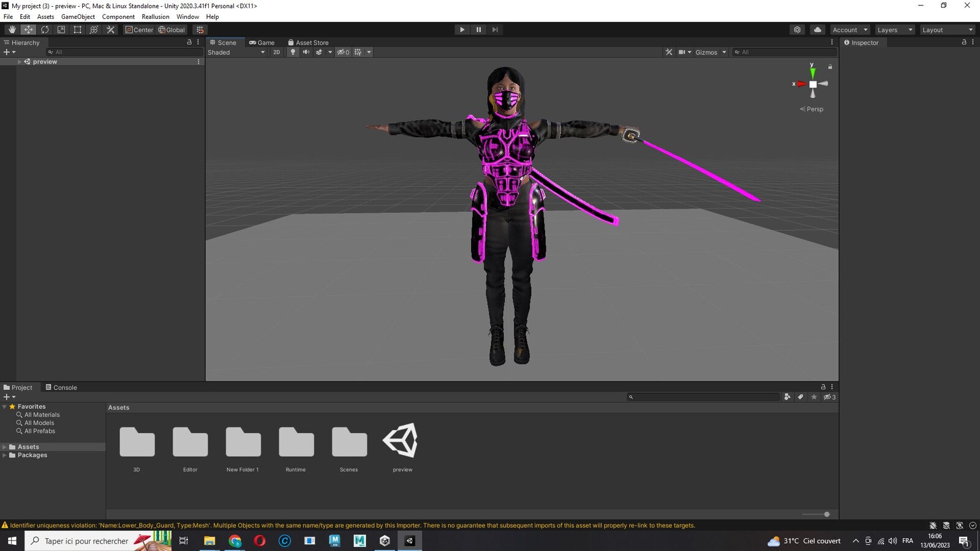Open debug mode bug icon in status bar
The image size is (980, 551).
(x=933, y=525)
